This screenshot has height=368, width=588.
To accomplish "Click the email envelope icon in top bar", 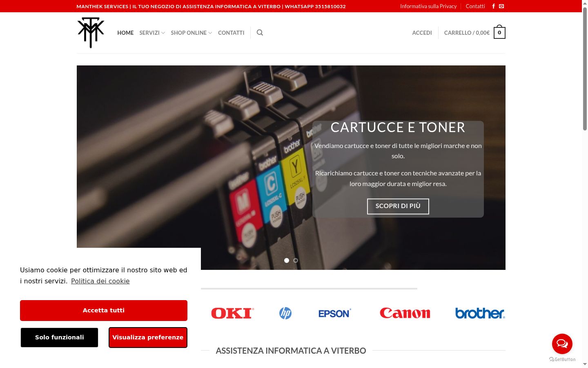I will [501, 6].
